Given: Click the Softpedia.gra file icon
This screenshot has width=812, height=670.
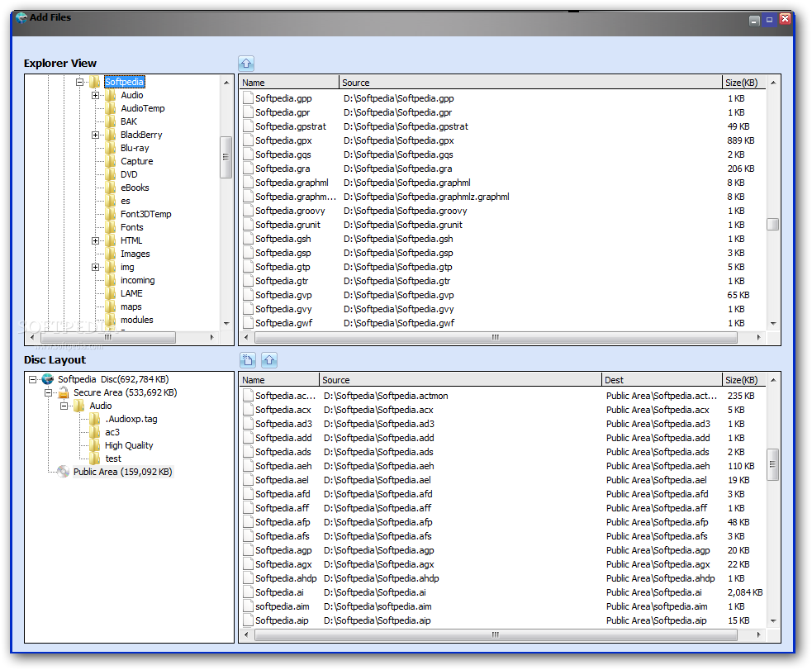Looking at the screenshot, I should coord(248,169).
